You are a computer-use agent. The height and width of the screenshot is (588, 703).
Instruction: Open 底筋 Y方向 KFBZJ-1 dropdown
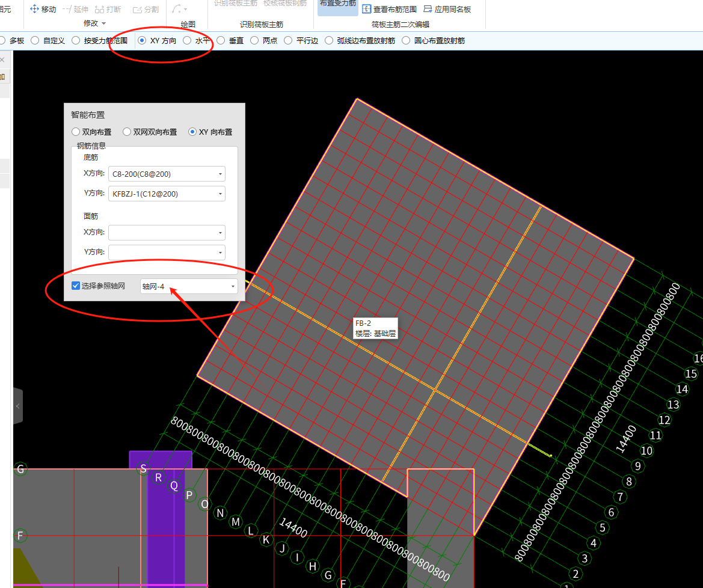[167, 194]
